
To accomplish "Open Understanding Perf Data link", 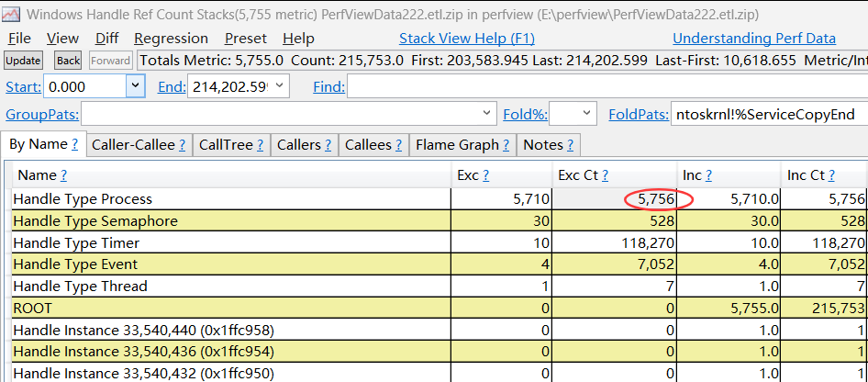I will pos(754,39).
